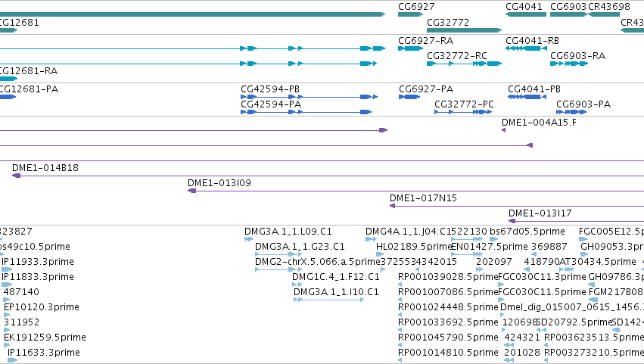Image resolution: width=644 pixels, height=364 pixels.
Task: Click the bs67d05.5prime label
Action: point(527,232)
